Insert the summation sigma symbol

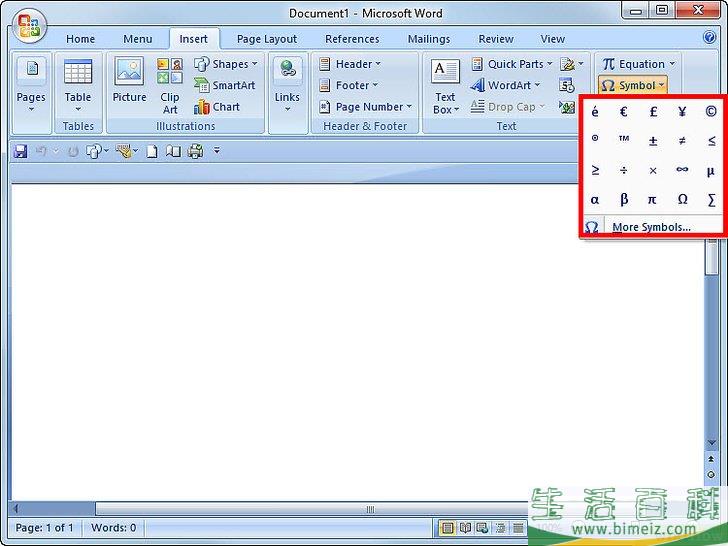pos(711,200)
